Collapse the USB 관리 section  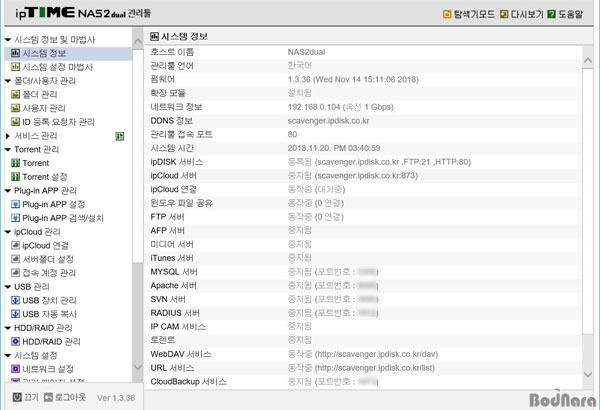click(8, 287)
